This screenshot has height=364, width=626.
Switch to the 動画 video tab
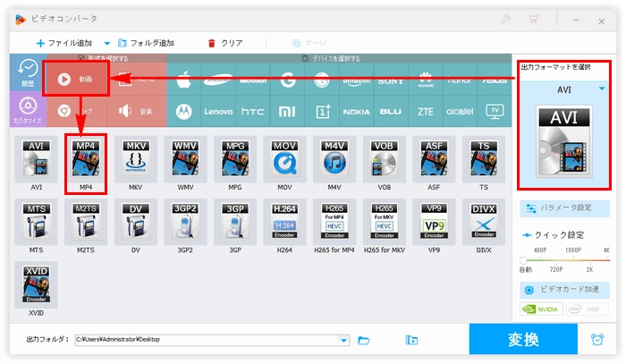pos(76,79)
